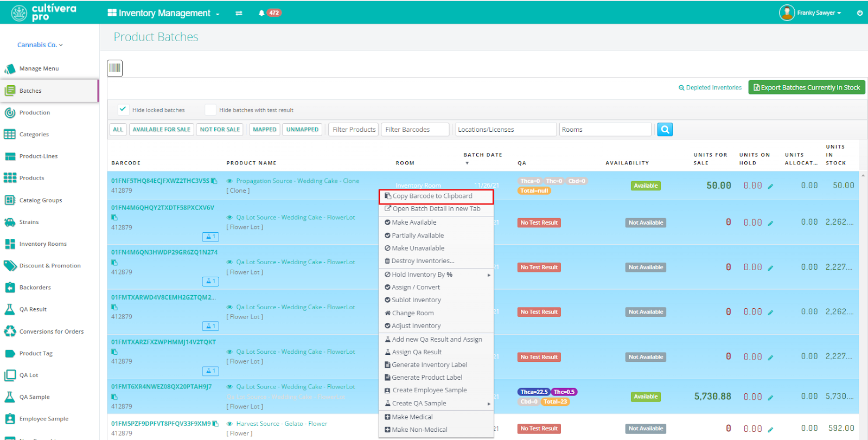Click the Filter Barcodes input field
Viewport: 868px width, 440px height.
[416, 130]
